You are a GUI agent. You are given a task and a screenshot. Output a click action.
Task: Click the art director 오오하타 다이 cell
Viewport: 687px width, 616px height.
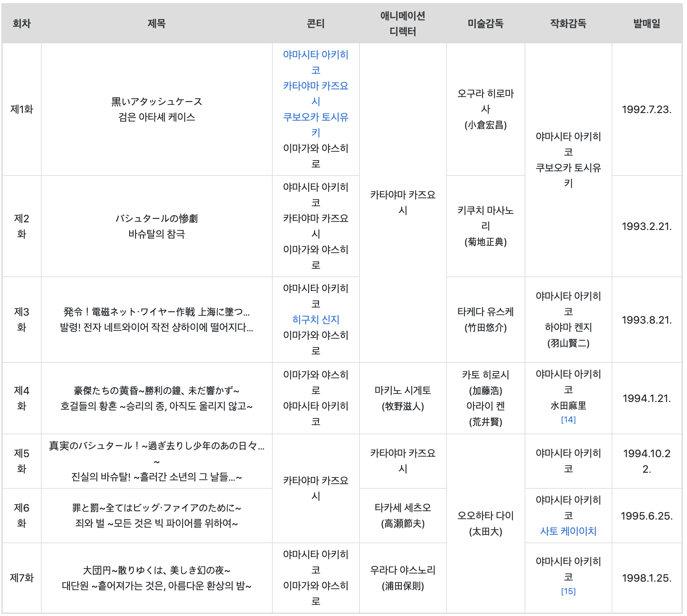(x=485, y=516)
